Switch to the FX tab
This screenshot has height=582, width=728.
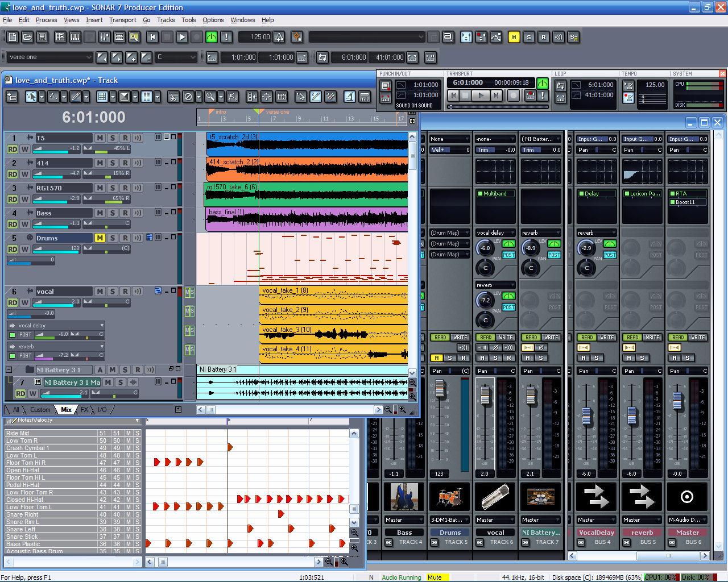85,410
